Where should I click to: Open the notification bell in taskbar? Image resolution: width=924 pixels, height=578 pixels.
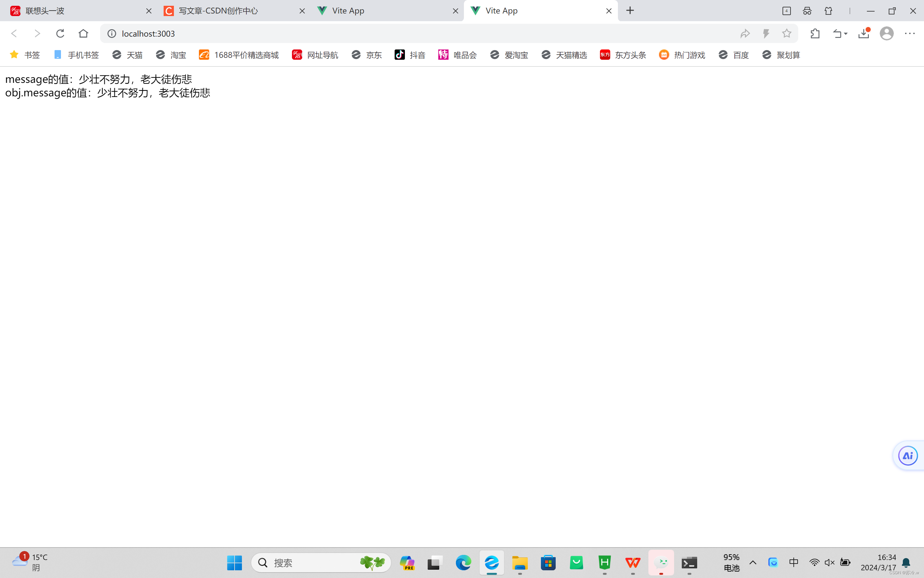tap(906, 563)
